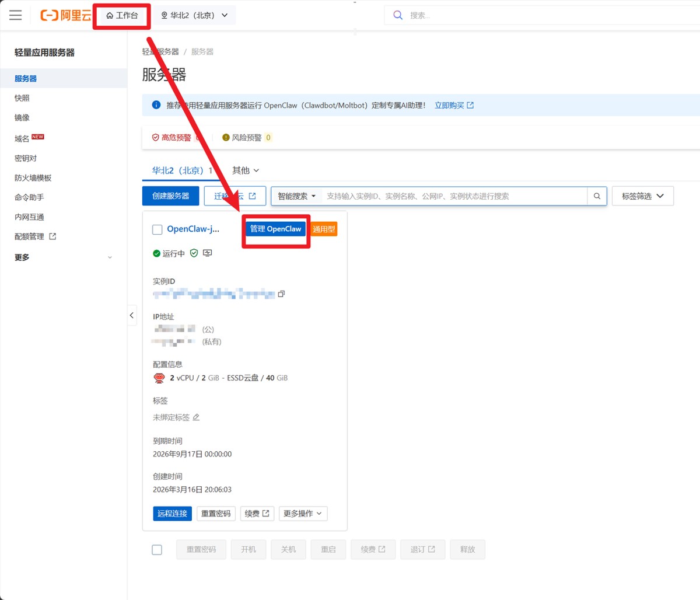Click the 服务器 breadcrumb item
Screen dimensions: 700x600
tap(202, 52)
